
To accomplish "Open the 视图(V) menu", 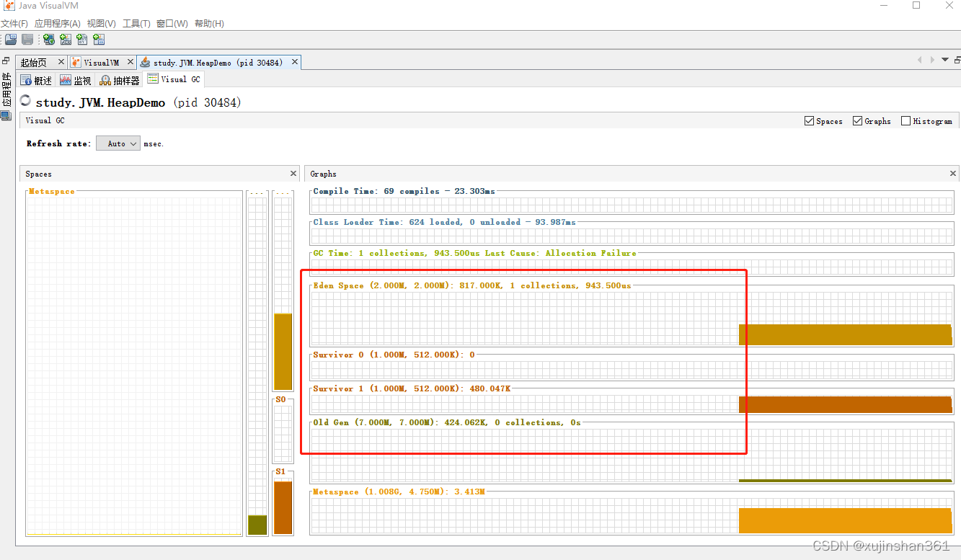I will (x=102, y=24).
